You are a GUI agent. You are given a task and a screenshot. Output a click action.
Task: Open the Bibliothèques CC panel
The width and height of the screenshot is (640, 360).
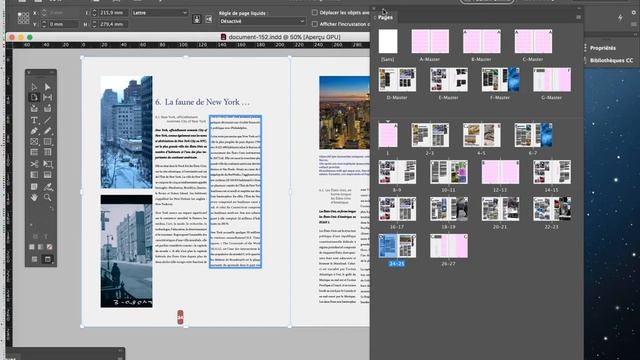(611, 60)
